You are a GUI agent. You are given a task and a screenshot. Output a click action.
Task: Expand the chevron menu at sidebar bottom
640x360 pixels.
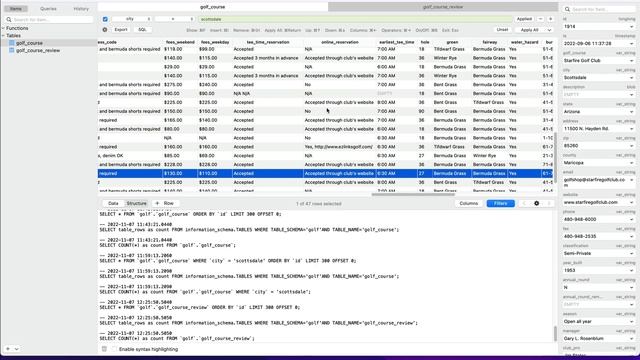click(16, 349)
